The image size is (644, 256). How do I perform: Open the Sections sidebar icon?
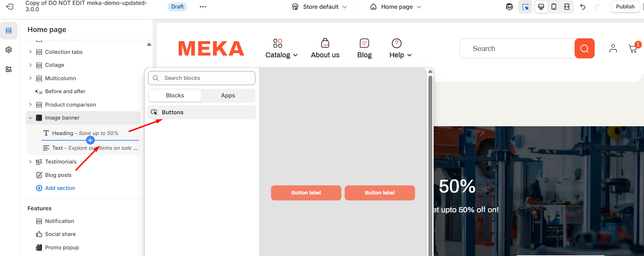[x=9, y=31]
